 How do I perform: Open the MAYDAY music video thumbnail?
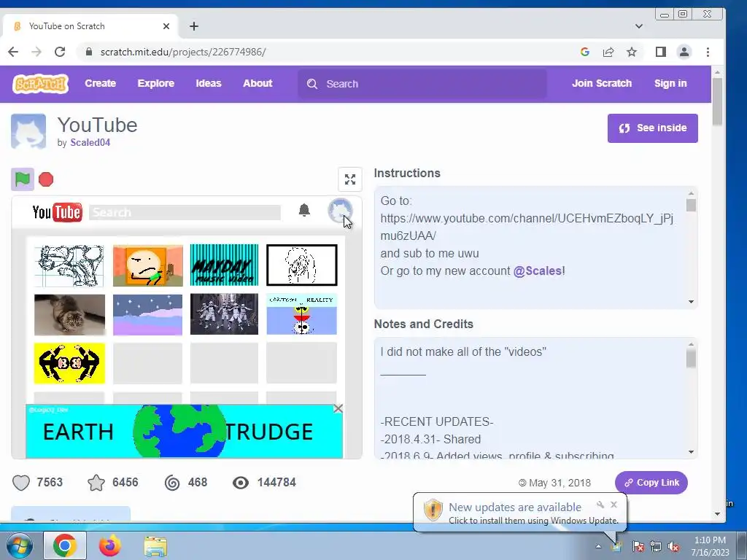pyautogui.click(x=225, y=265)
